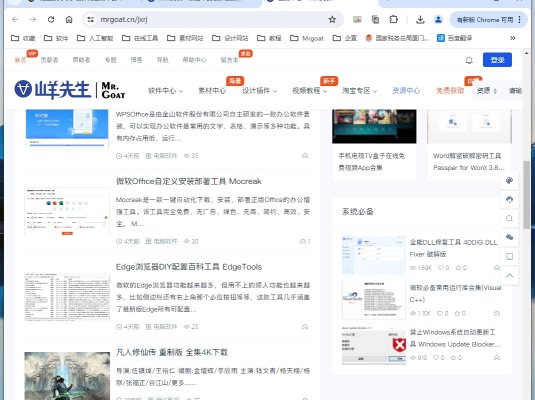
Task: Click the mrgoat.cn/jxrj address bar
Action: point(212,19)
